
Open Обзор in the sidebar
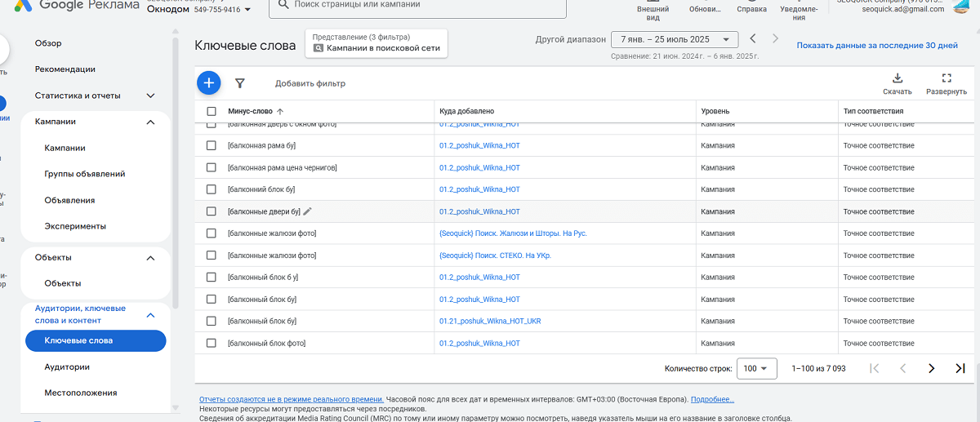pos(48,43)
